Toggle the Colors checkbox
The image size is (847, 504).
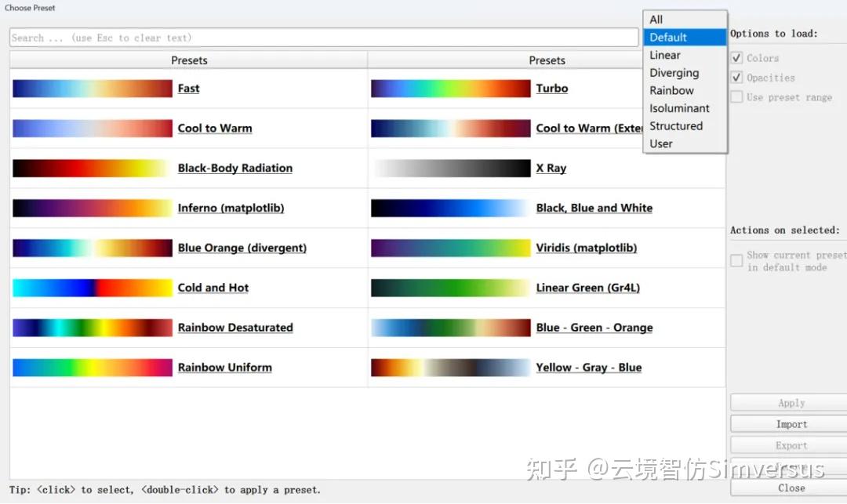(x=736, y=58)
